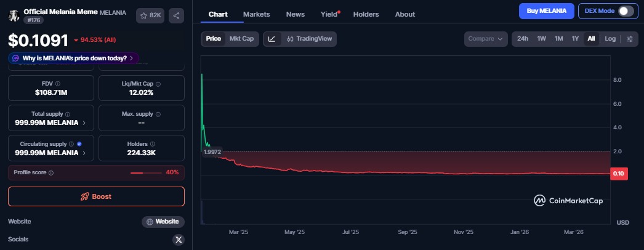The image size is (644, 250).
Task: Open the About tab
Action: click(x=405, y=14)
